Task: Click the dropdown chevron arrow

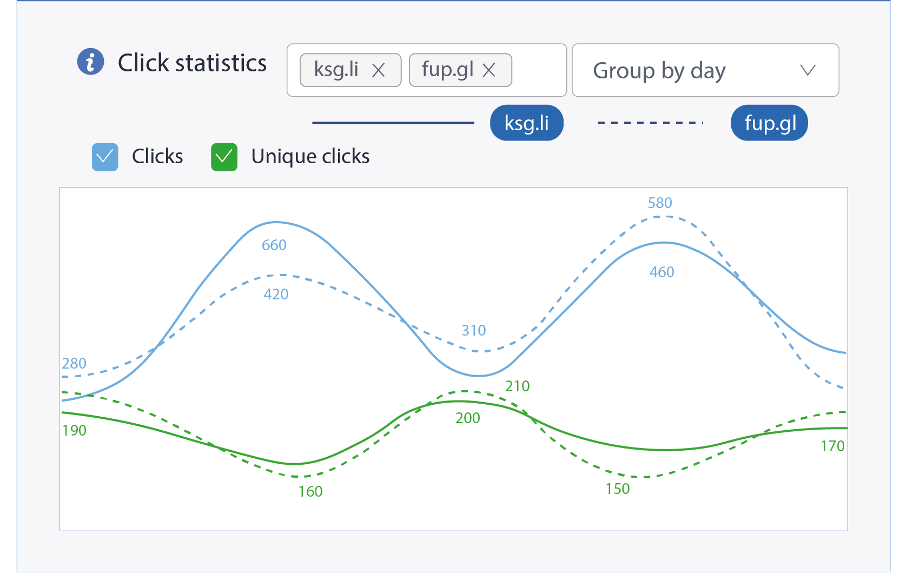Action: (x=808, y=70)
